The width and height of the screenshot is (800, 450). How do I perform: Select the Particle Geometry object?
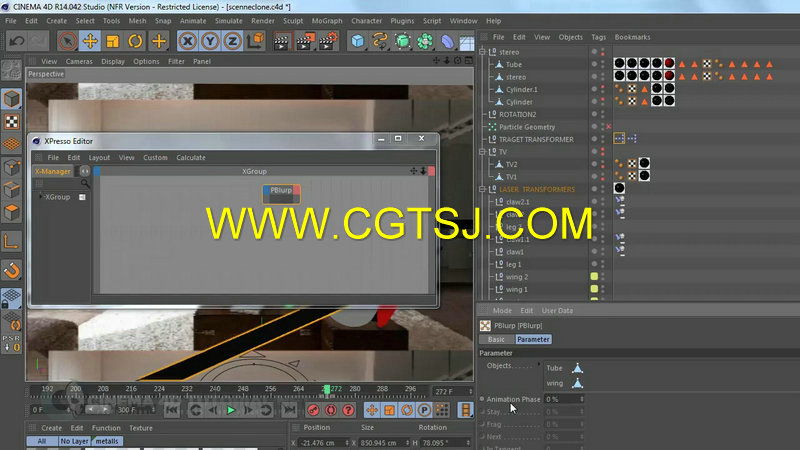click(527, 127)
